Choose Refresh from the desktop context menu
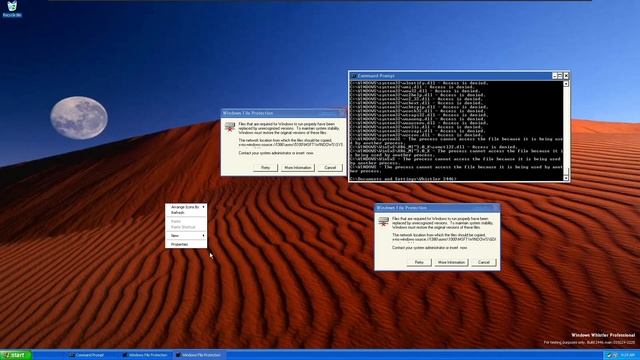Image resolution: width=640 pixels, height=360 pixels. [186, 213]
